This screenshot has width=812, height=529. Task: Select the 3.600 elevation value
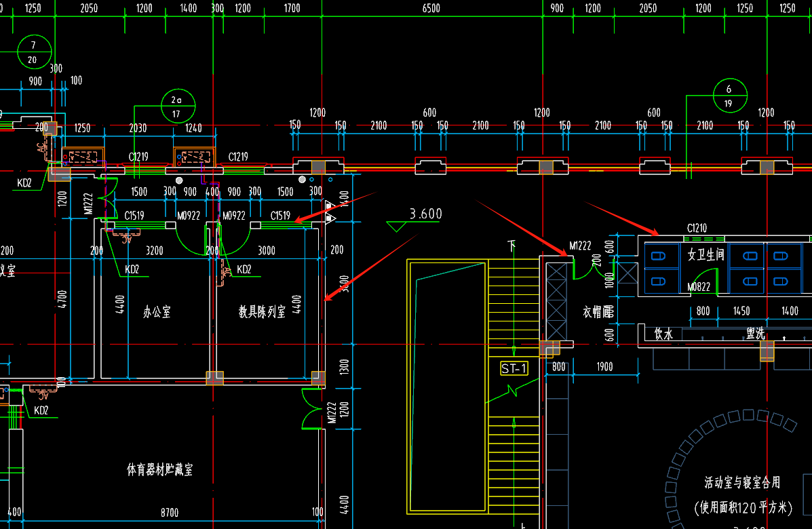(426, 214)
